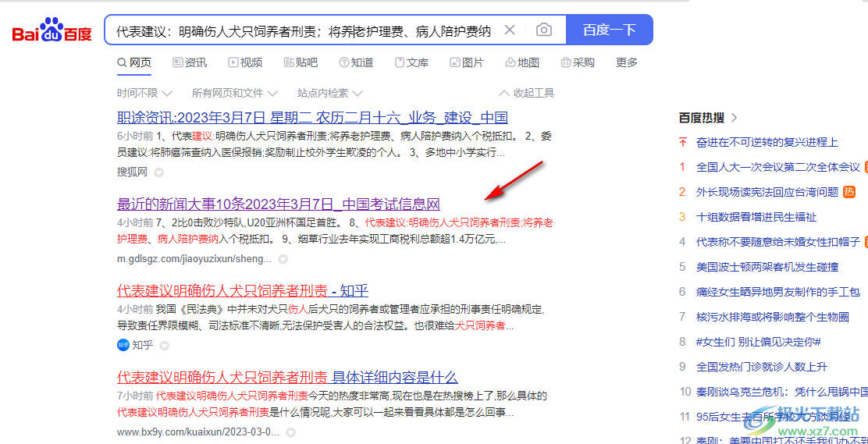868x444 pixels.
Task: Collapse tools via 收起工具
Action: click(x=526, y=93)
